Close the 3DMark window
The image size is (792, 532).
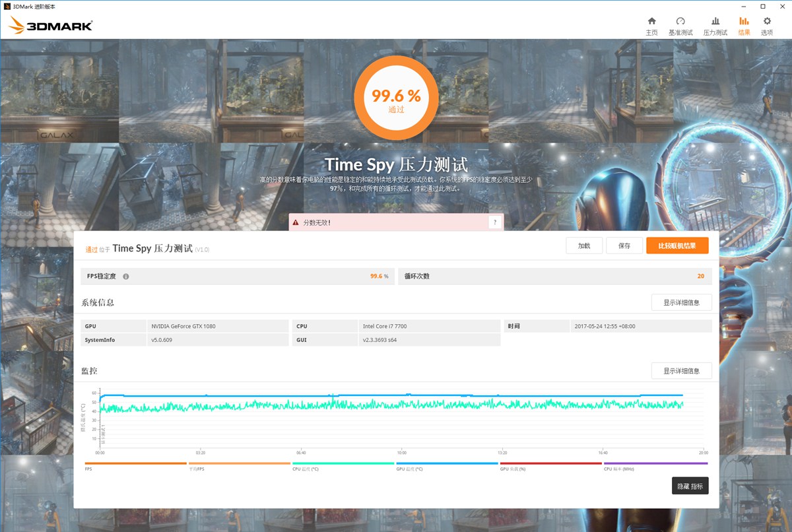(781, 6)
